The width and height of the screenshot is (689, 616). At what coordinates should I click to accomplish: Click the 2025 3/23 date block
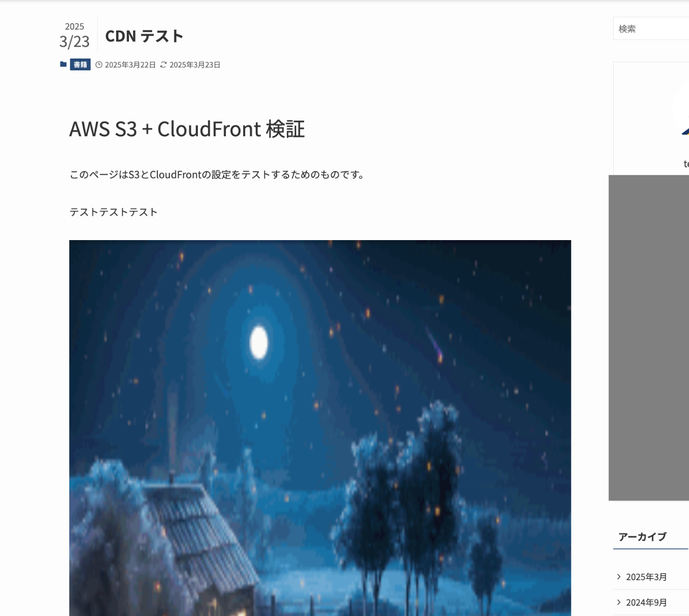[x=74, y=35]
